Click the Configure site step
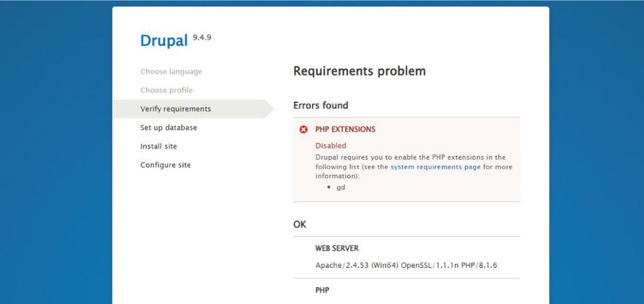 coord(165,165)
